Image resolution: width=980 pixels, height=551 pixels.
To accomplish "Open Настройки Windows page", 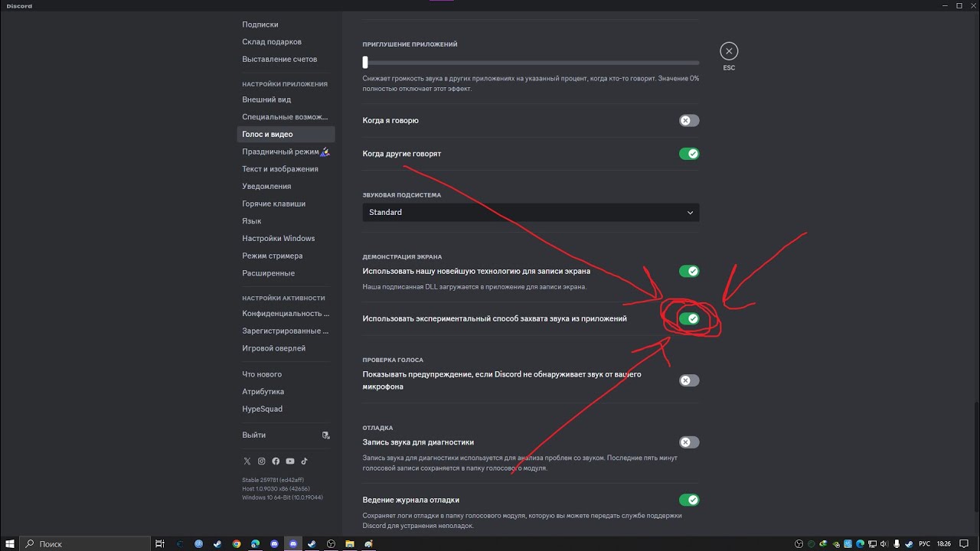I will pyautogui.click(x=285, y=238).
